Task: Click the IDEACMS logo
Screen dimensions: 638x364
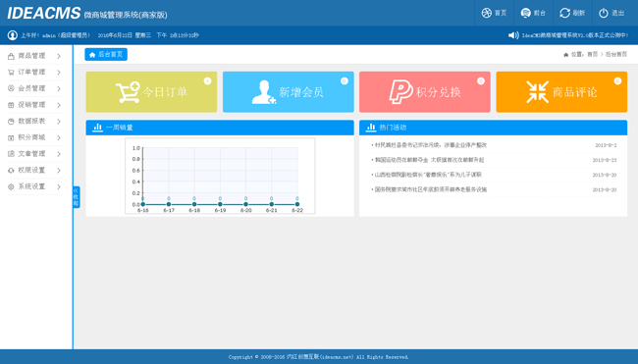Action: click(43, 13)
